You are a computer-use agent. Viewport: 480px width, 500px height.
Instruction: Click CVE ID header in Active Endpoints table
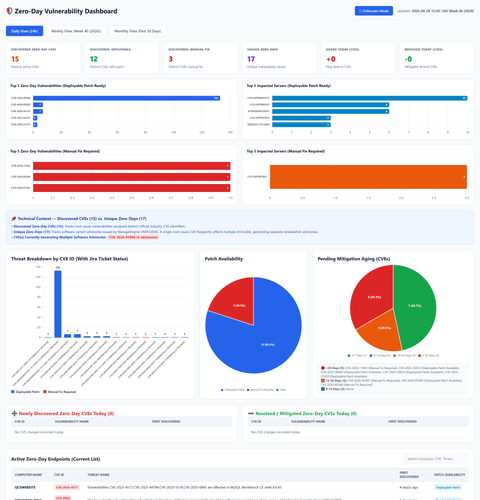click(59, 475)
